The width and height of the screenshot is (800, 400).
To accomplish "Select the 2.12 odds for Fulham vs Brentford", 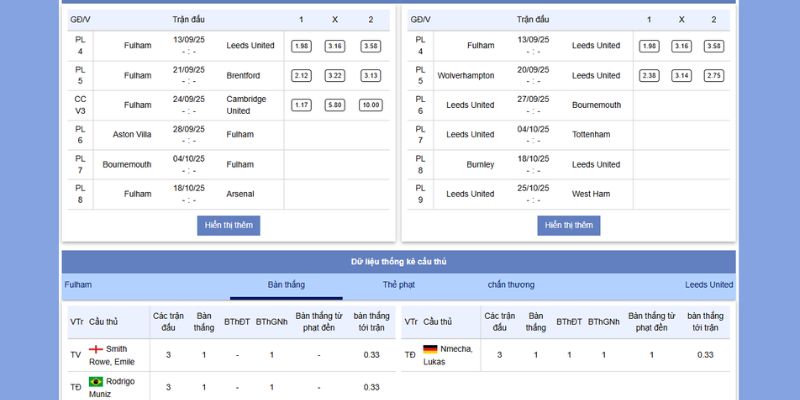I will 301,76.
